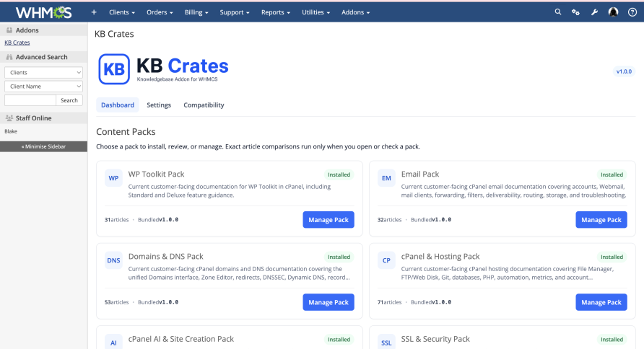Focus the advanced search text field
Image resolution: width=644 pixels, height=349 pixels.
pos(30,100)
